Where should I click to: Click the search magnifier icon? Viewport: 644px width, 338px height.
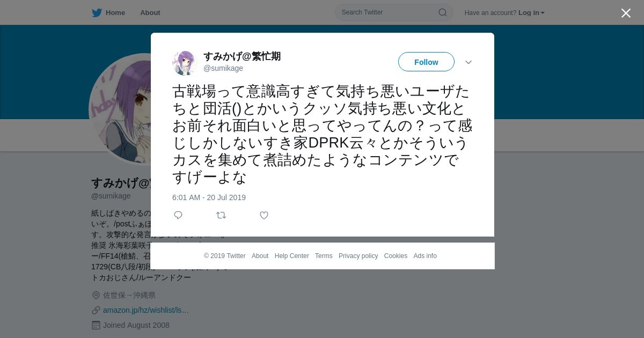tap(443, 12)
